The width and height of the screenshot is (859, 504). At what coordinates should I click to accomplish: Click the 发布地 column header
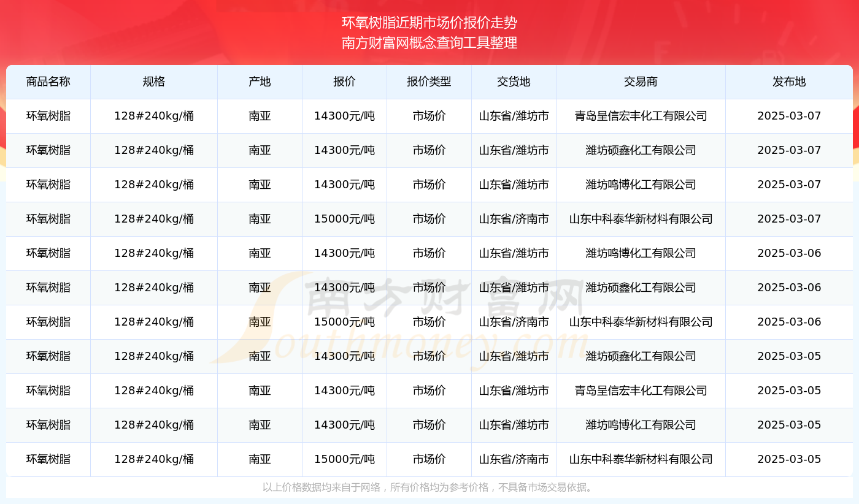[789, 82]
